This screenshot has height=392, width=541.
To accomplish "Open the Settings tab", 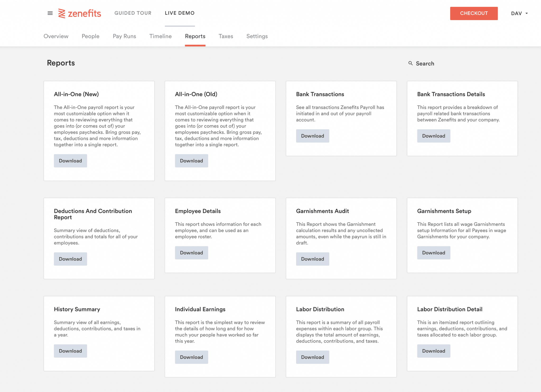I will pos(257,36).
